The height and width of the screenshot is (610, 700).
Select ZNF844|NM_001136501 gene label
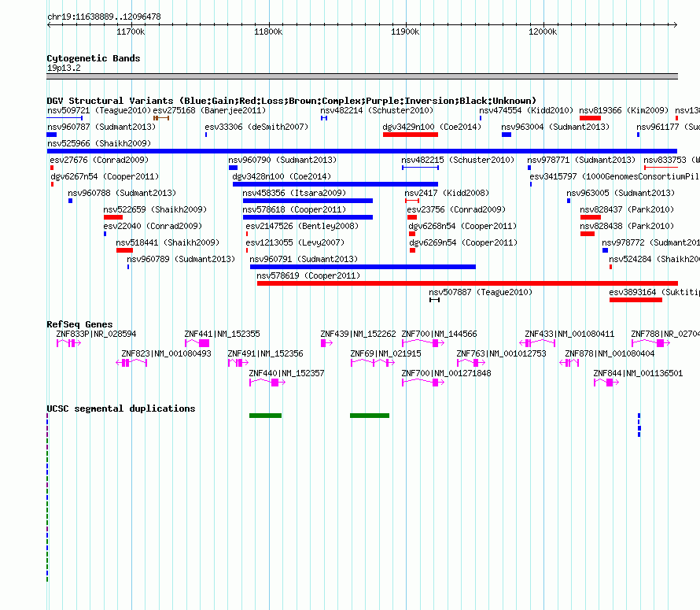[x=638, y=373]
